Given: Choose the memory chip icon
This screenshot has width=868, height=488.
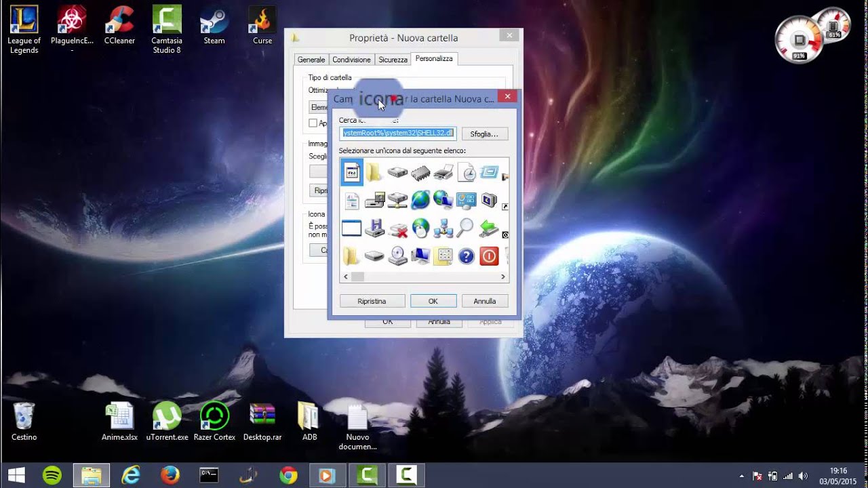Looking at the screenshot, I should point(420,173).
